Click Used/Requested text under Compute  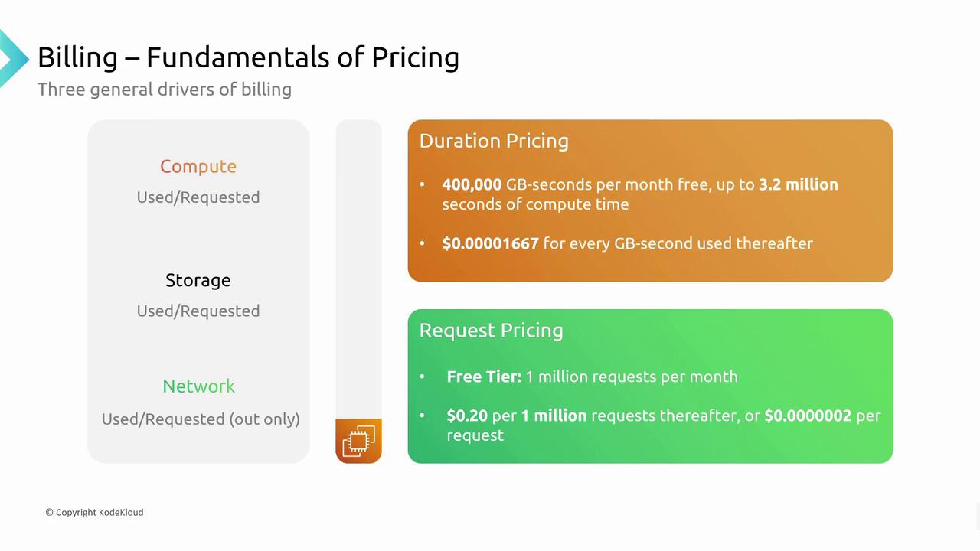point(198,197)
